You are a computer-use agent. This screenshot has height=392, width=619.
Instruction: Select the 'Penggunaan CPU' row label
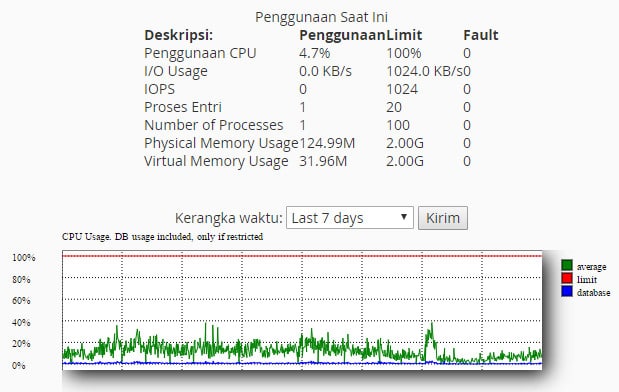pos(200,53)
